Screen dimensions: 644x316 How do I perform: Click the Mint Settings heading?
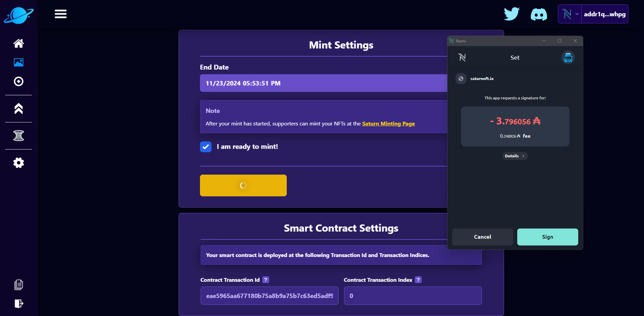pyautogui.click(x=341, y=45)
